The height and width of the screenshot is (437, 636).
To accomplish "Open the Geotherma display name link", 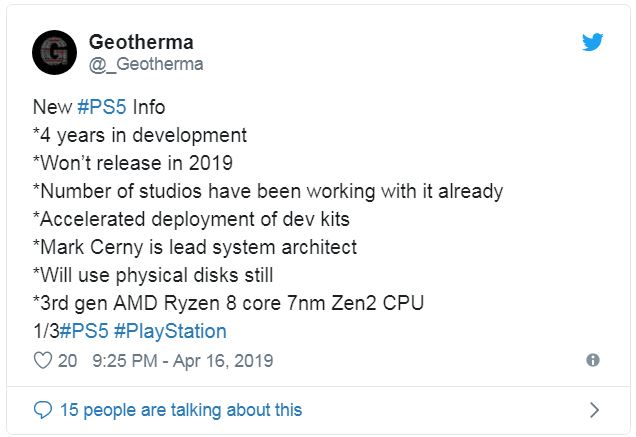I will tap(141, 42).
